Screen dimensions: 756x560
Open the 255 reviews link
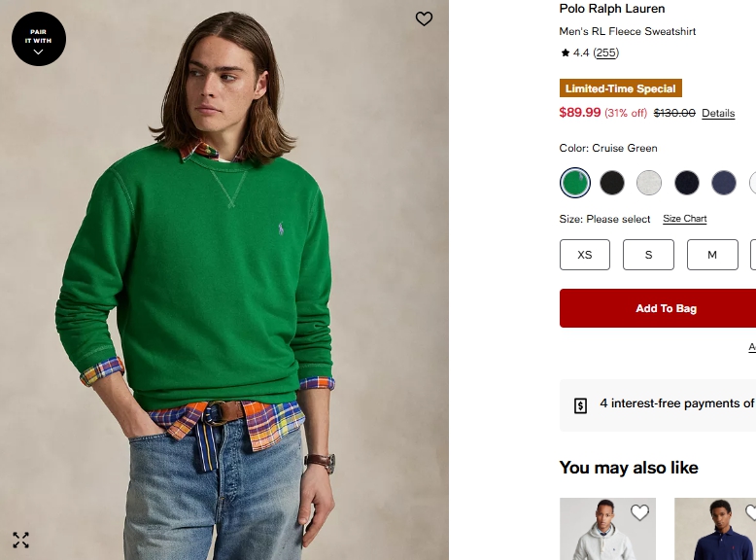tap(605, 52)
